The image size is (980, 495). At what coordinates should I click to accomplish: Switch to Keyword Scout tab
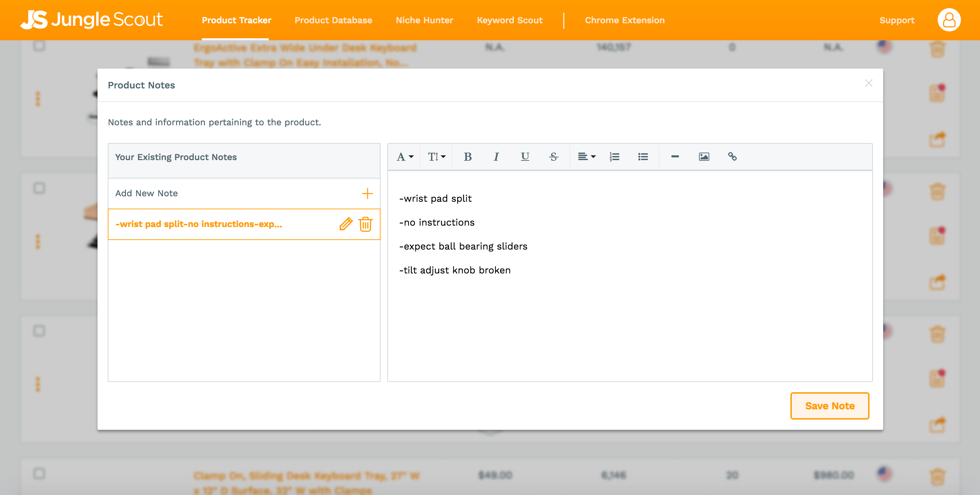tap(509, 20)
